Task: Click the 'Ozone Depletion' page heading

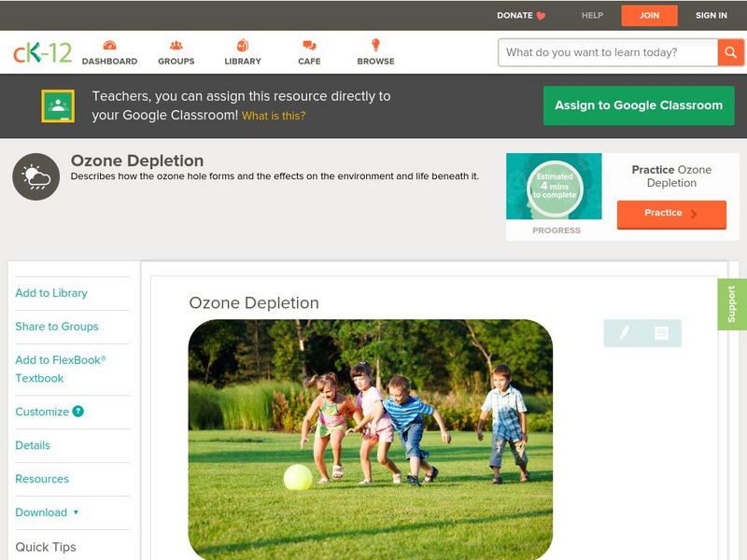Action: tap(137, 161)
